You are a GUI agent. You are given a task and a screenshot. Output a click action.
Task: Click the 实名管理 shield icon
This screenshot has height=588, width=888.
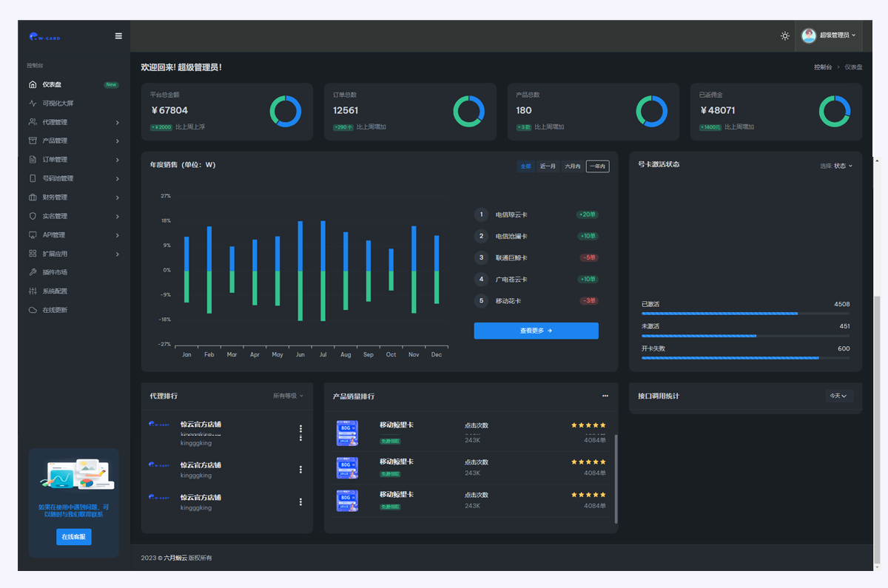coord(33,216)
